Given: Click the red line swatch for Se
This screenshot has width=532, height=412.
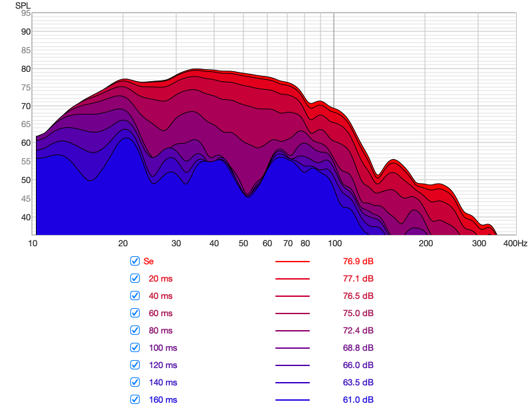Looking at the screenshot, I should 293,262.
